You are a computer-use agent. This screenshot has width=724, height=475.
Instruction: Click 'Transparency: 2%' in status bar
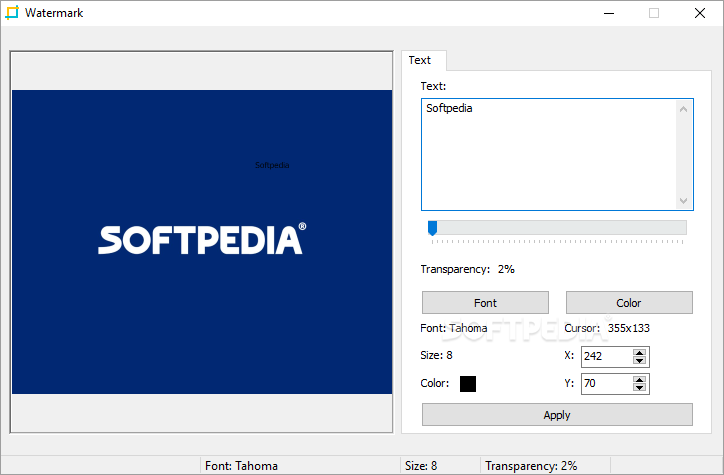(x=531, y=466)
